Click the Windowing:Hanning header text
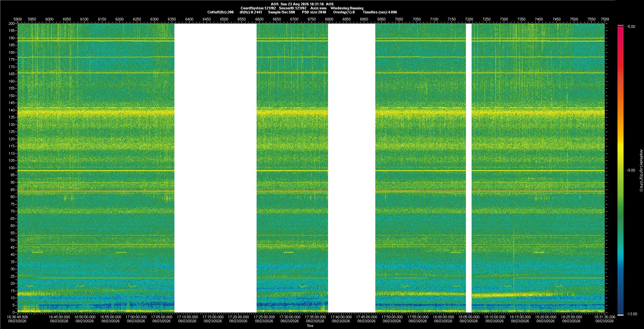 pos(347,8)
